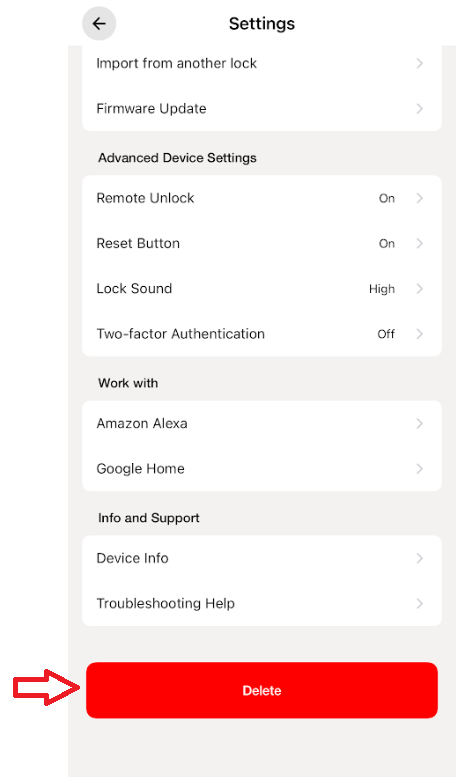Viewport: 456px width, 777px height.
Task: Change Reset Button On status
Action: click(387, 243)
